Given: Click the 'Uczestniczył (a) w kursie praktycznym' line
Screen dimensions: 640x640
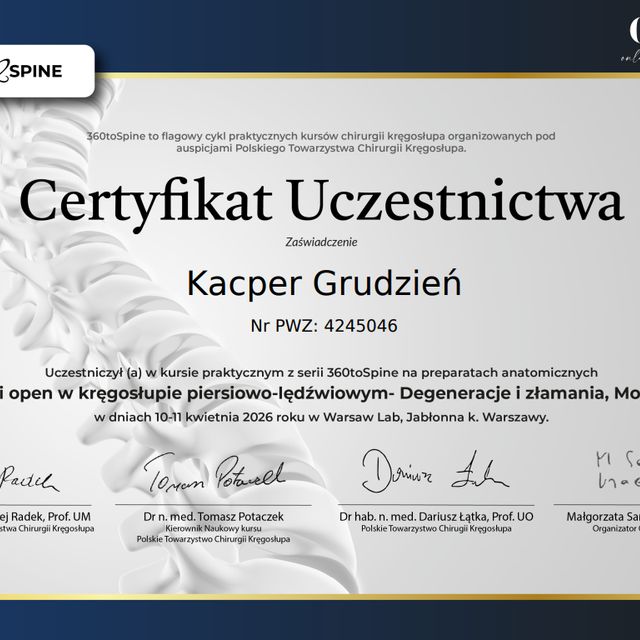Looking at the screenshot, I should coord(321,373).
